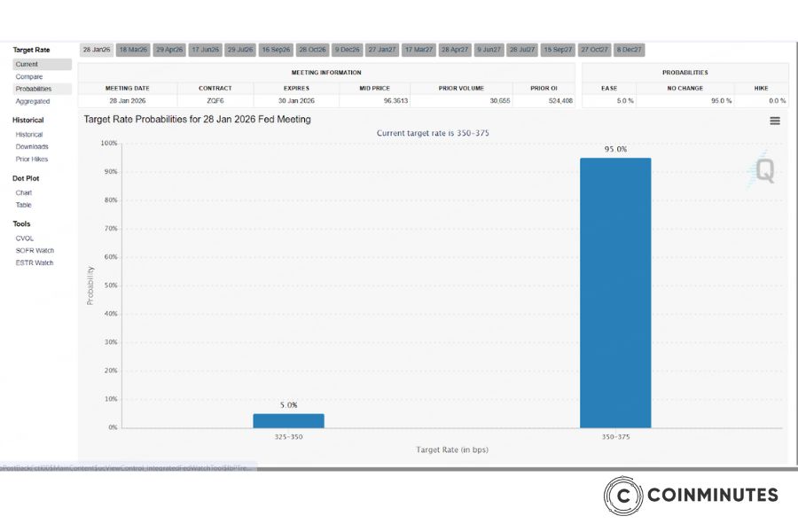The image size is (798, 532).
Task: Open the Aggregated view link
Action: tap(33, 102)
